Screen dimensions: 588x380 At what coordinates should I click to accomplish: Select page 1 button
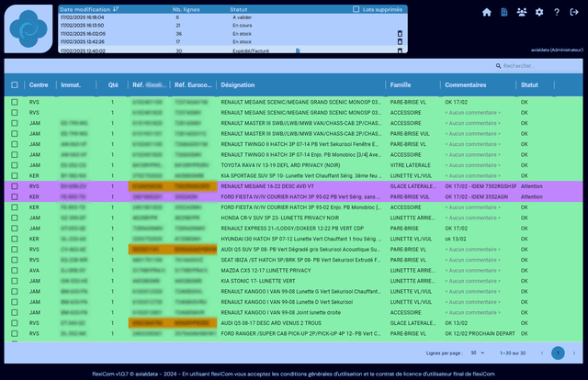point(558,353)
